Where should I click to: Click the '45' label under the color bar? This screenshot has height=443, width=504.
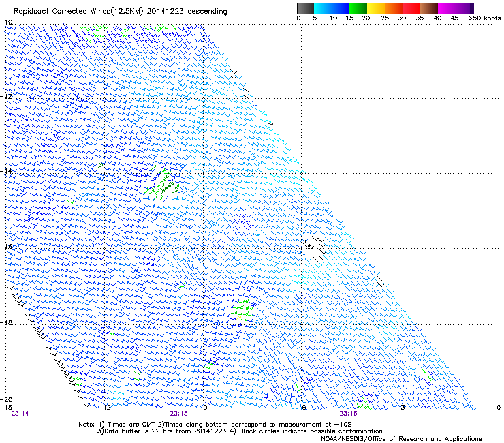pyautogui.click(x=454, y=18)
